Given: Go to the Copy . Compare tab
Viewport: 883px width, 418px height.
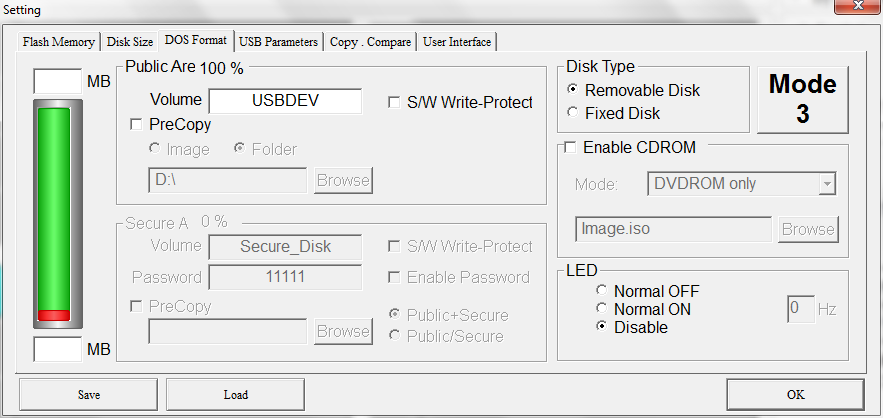Looking at the screenshot, I should coord(369,42).
